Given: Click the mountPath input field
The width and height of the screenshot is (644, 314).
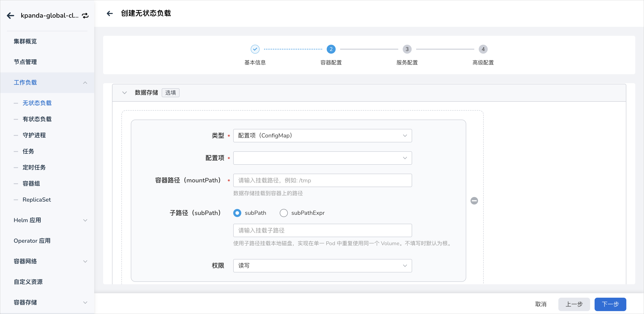Looking at the screenshot, I should point(322,180).
